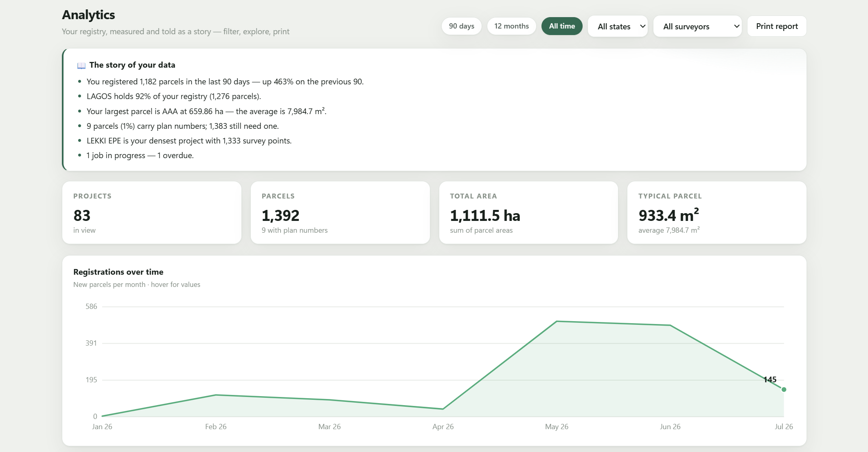Viewport: 868px width, 452px height.
Task: Click the LEKKI EPE densest project line
Action: pyautogui.click(x=189, y=141)
